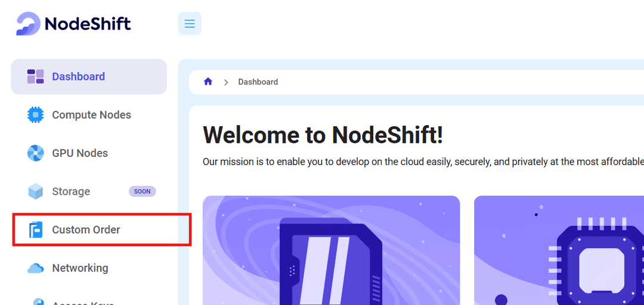Viewport: 644px width, 305px height.
Task: Click the breadcrumb chevron separator
Action: tap(226, 82)
